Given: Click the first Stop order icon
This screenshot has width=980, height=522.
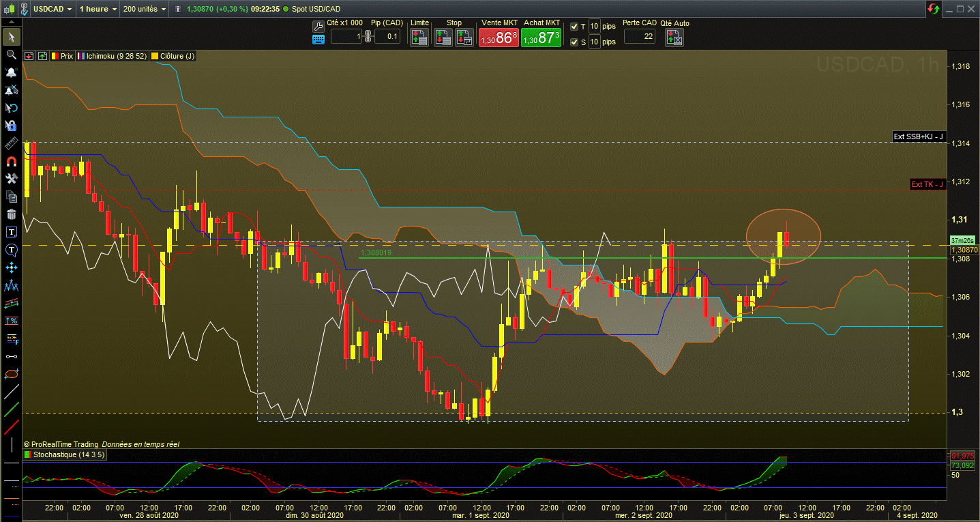Looking at the screenshot, I should click(x=444, y=37).
